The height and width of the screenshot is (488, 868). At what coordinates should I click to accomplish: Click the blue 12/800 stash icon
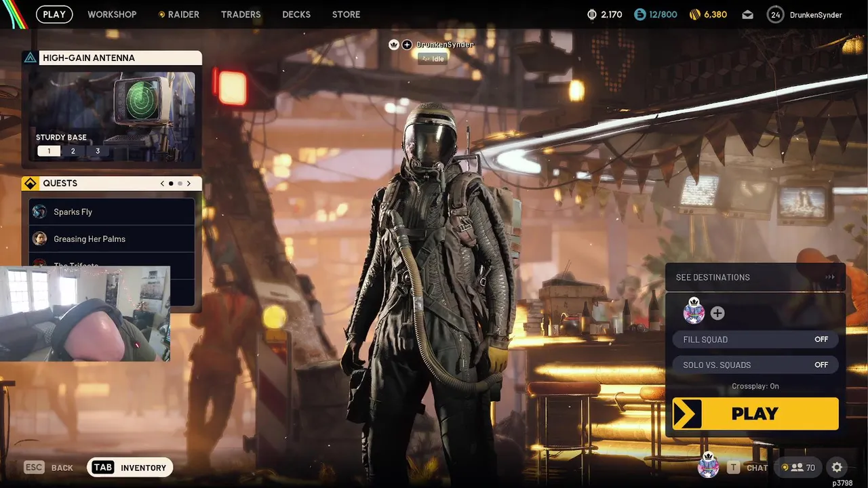(640, 14)
